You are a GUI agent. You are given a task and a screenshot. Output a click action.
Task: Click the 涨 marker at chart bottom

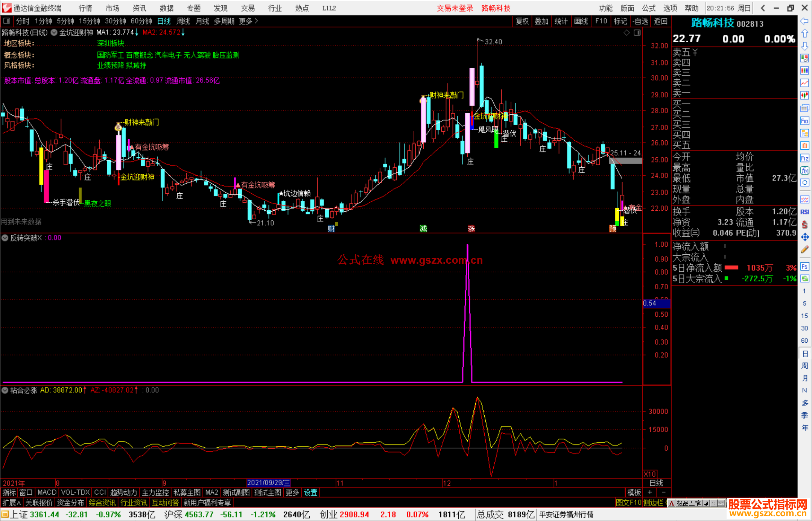[x=471, y=228]
